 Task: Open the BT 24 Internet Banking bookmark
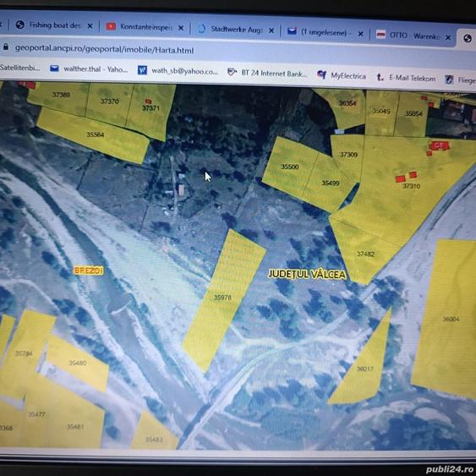click(x=267, y=74)
